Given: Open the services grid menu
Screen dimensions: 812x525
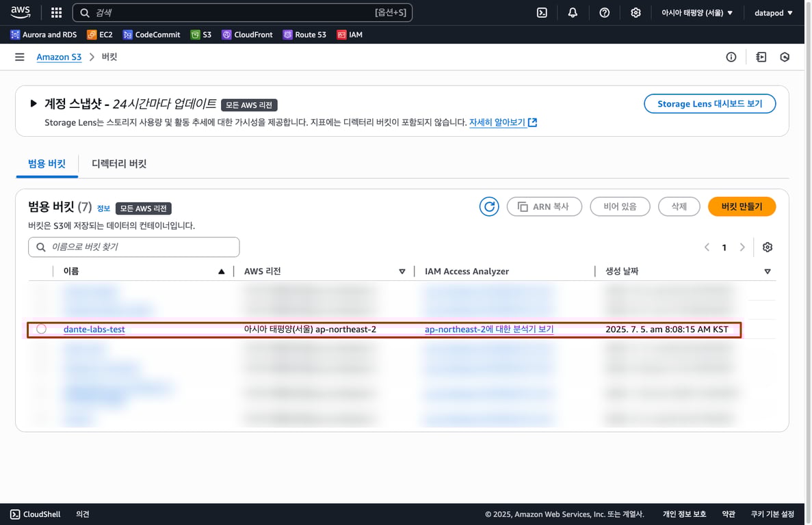Looking at the screenshot, I should pyautogui.click(x=57, y=12).
